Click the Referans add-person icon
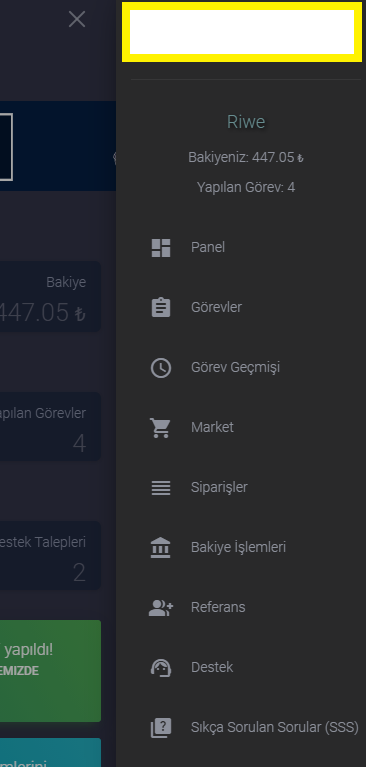This screenshot has width=366, height=767. tap(160, 608)
